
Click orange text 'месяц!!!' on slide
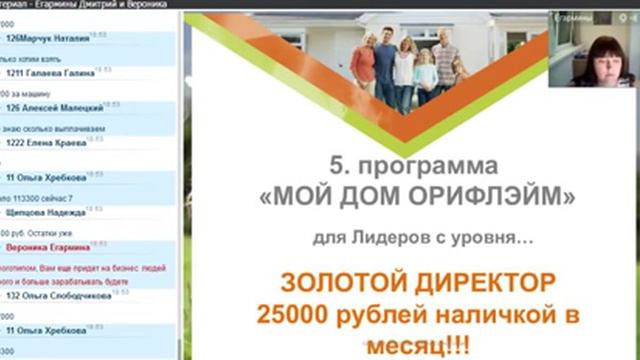[x=418, y=346]
